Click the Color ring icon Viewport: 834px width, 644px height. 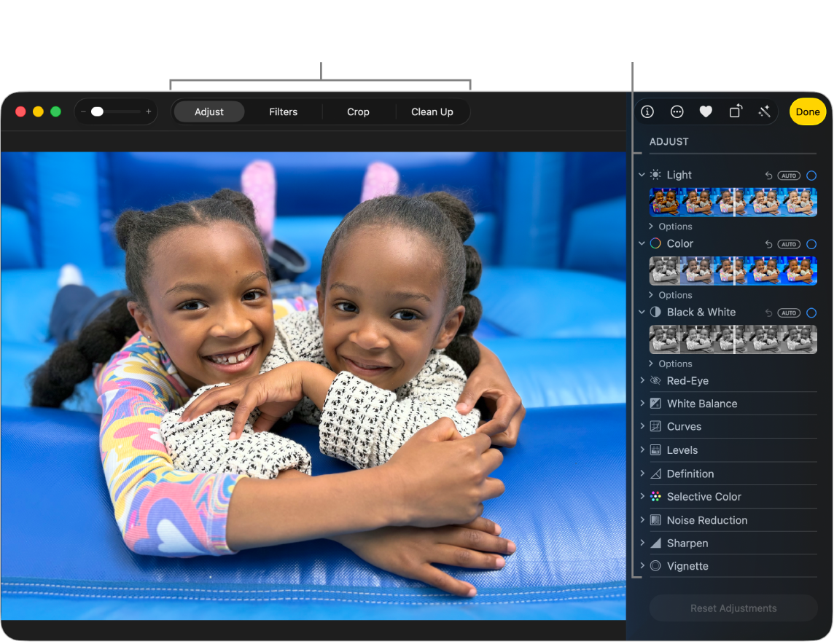tap(656, 243)
